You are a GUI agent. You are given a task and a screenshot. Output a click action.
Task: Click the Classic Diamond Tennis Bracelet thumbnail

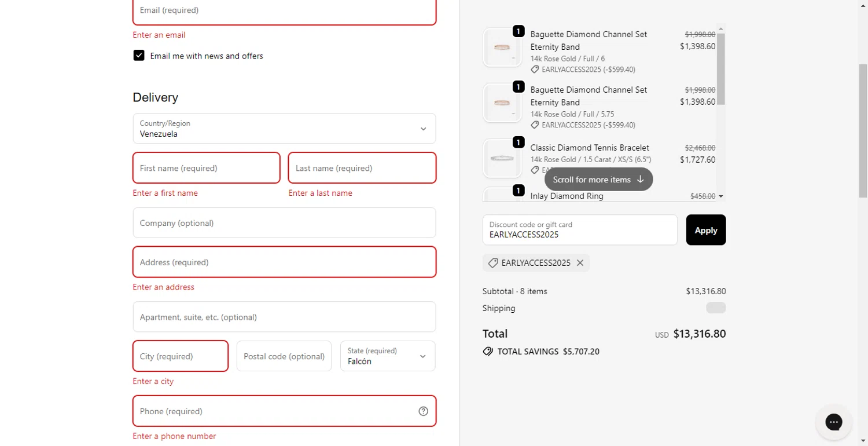tap(502, 158)
